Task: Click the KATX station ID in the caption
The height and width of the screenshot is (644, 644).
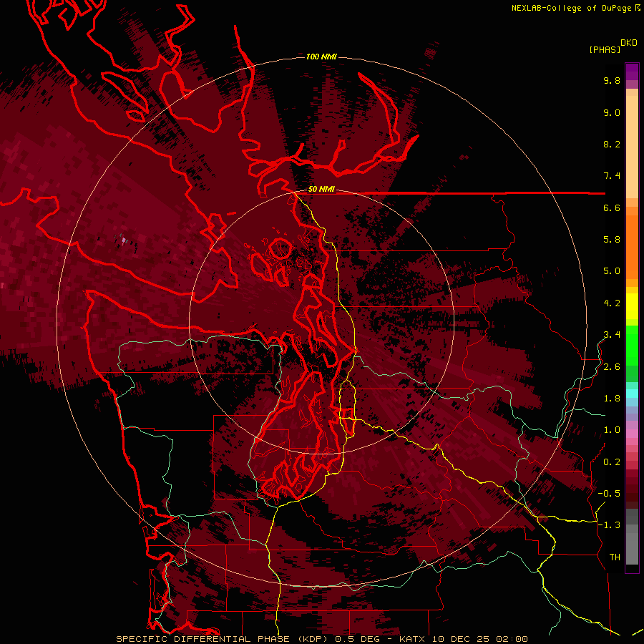Action: point(413,639)
